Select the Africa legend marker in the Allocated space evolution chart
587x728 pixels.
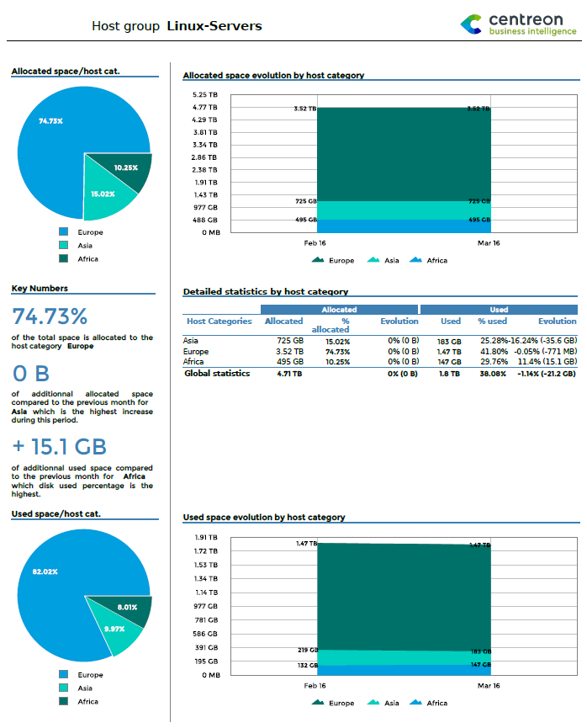(x=415, y=260)
